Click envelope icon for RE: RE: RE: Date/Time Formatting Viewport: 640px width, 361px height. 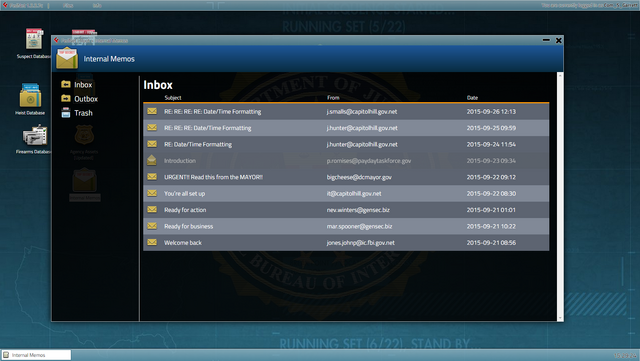click(152, 127)
